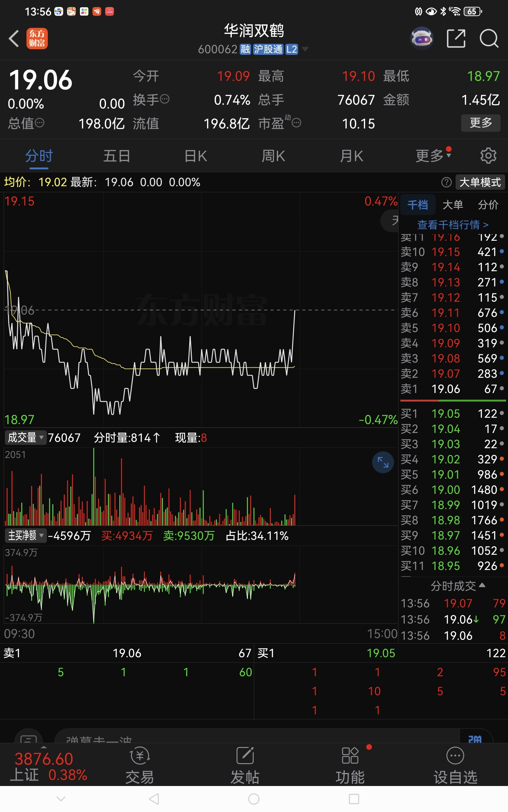The height and width of the screenshot is (812, 508).
Task: Switch to the 日K tab
Action: [196, 156]
